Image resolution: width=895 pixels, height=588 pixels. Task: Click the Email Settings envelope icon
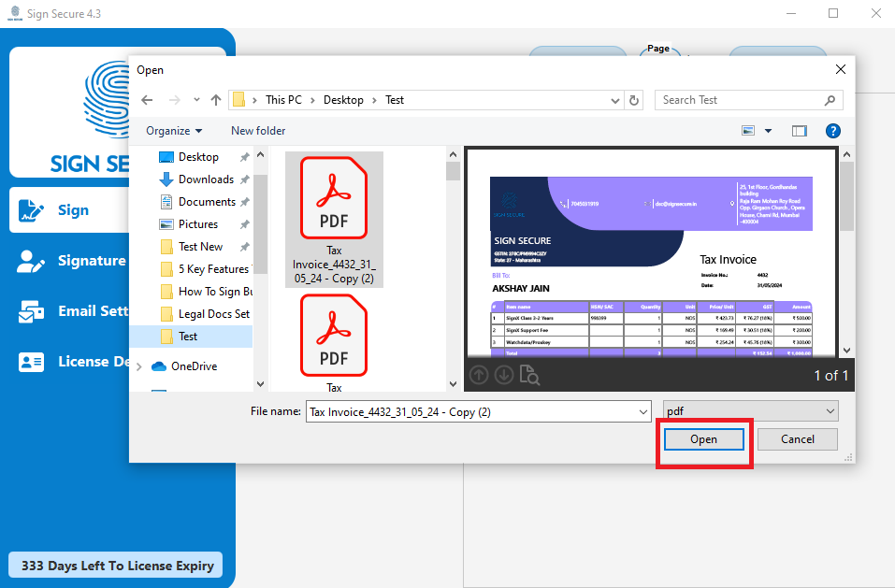(x=31, y=312)
